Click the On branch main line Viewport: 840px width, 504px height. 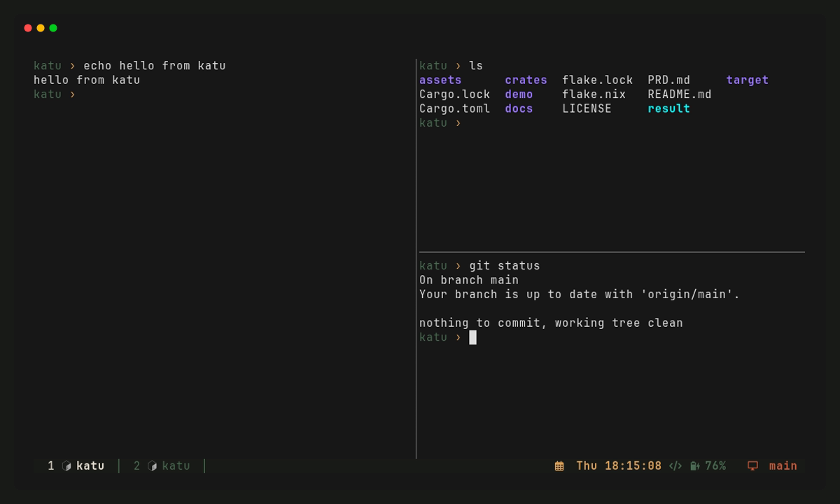[x=469, y=280]
